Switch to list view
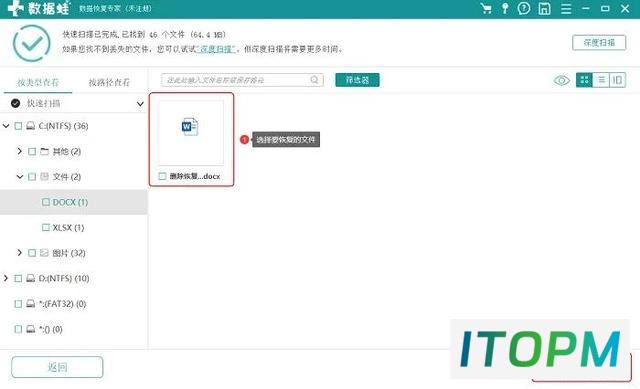Image resolution: width=640 pixels, height=389 pixels. (601, 80)
